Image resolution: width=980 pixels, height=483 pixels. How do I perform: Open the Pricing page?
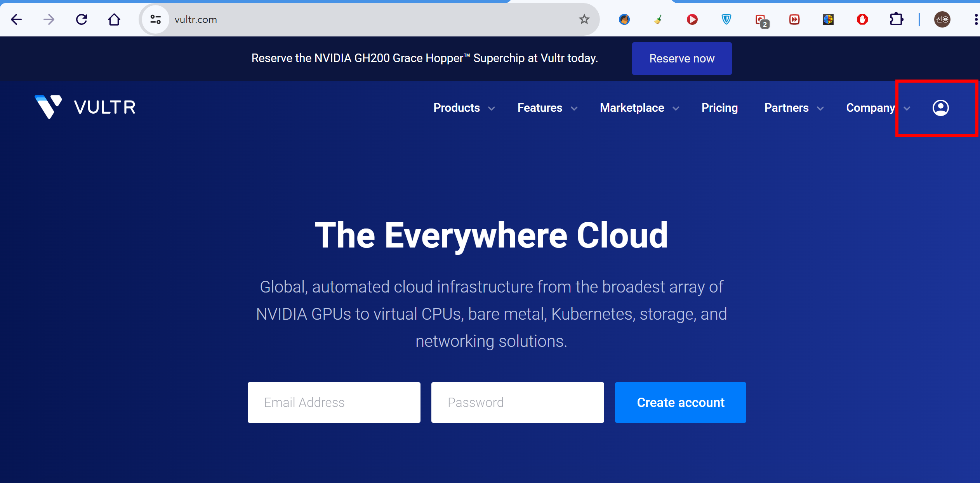coord(719,108)
